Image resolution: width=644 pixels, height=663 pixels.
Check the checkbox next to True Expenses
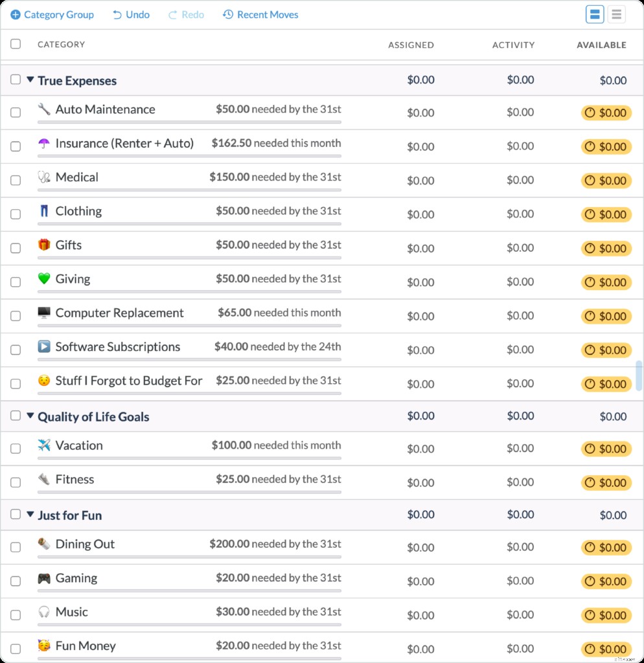point(16,80)
